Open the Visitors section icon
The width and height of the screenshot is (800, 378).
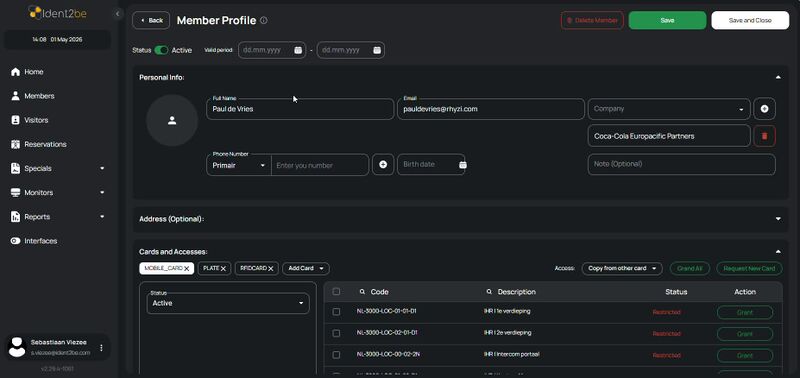coord(15,120)
